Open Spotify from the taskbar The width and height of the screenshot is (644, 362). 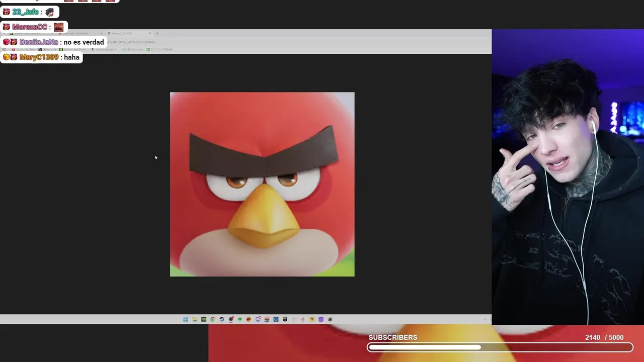point(240,319)
